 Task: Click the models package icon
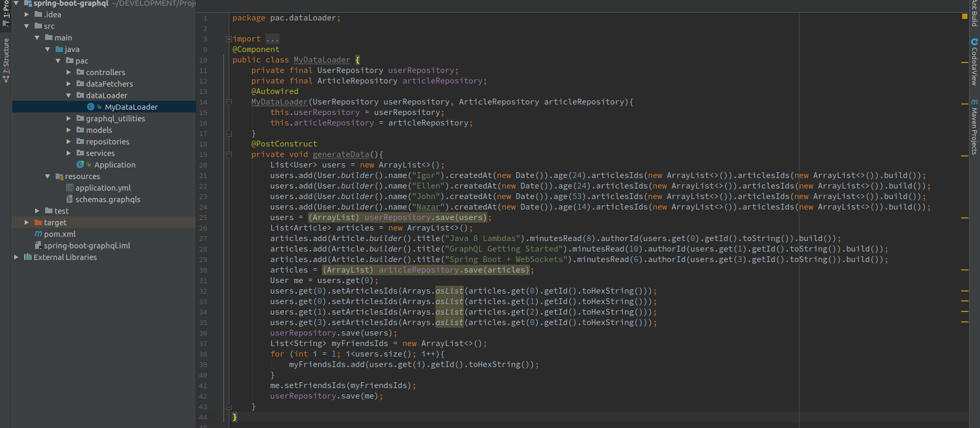tap(80, 130)
